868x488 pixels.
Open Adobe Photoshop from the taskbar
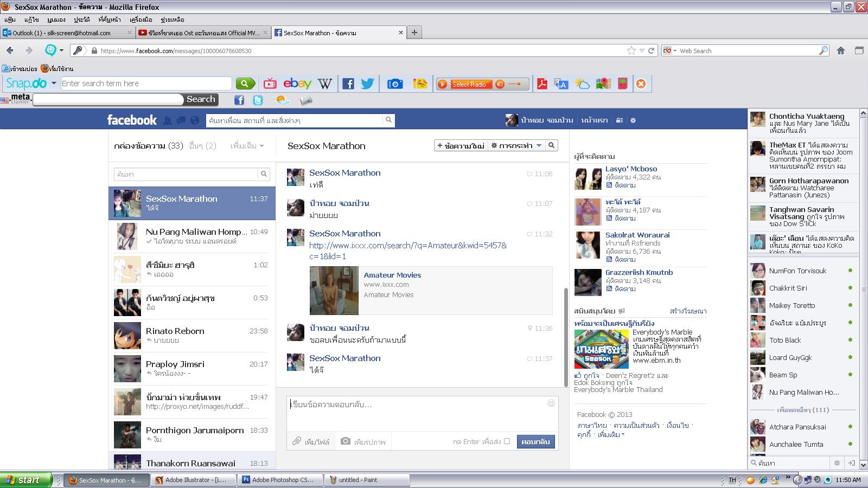280,480
